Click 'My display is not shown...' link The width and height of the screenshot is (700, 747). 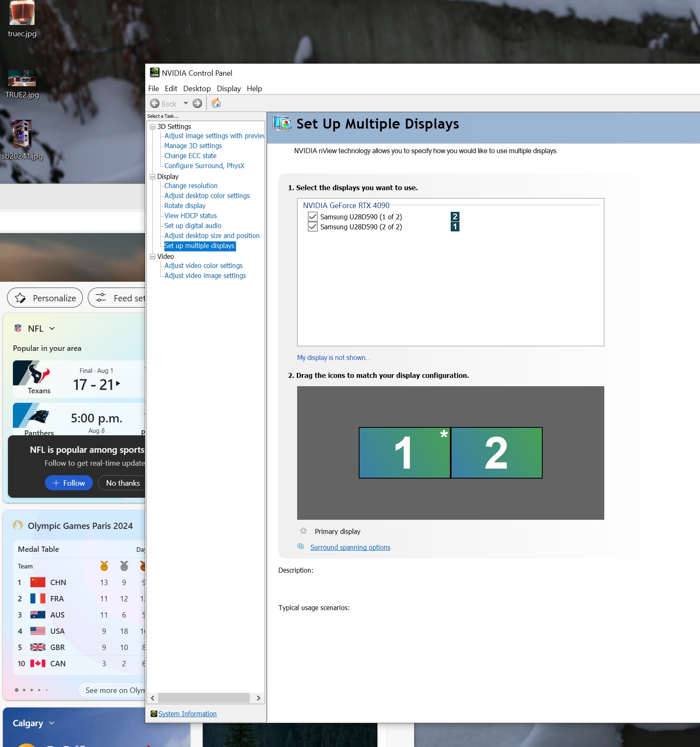pos(333,357)
